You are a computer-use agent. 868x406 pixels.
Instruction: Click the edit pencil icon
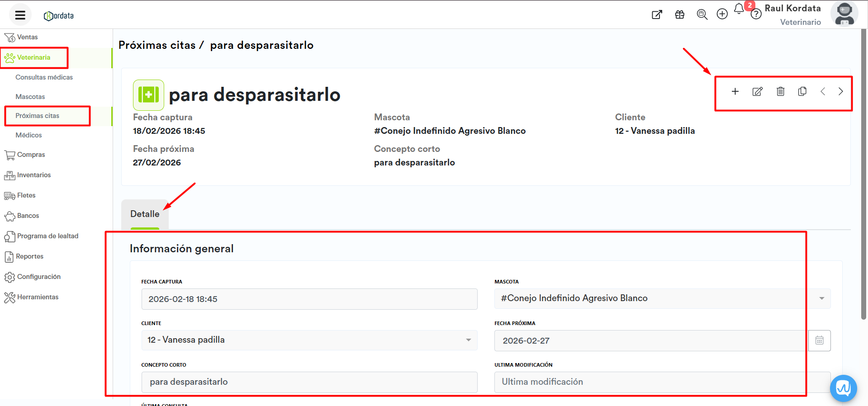[757, 91]
